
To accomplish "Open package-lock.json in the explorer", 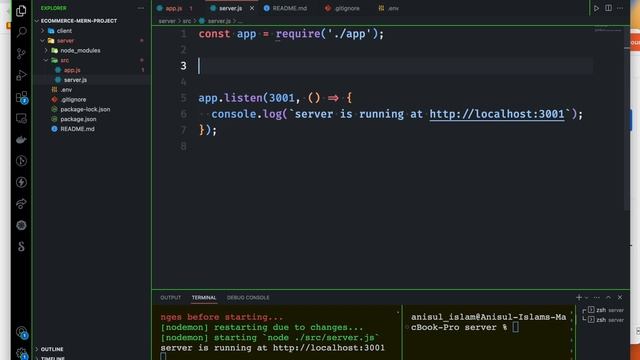I will (x=85, y=109).
